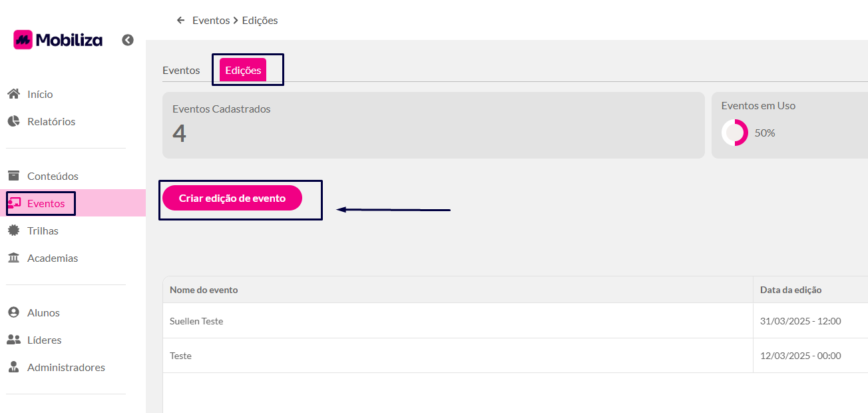Open Trilhas via its badge icon

pos(13,230)
